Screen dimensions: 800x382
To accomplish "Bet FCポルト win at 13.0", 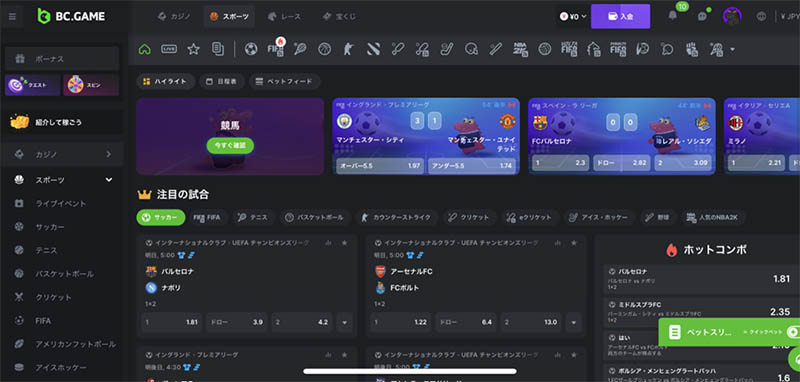I will [531, 322].
